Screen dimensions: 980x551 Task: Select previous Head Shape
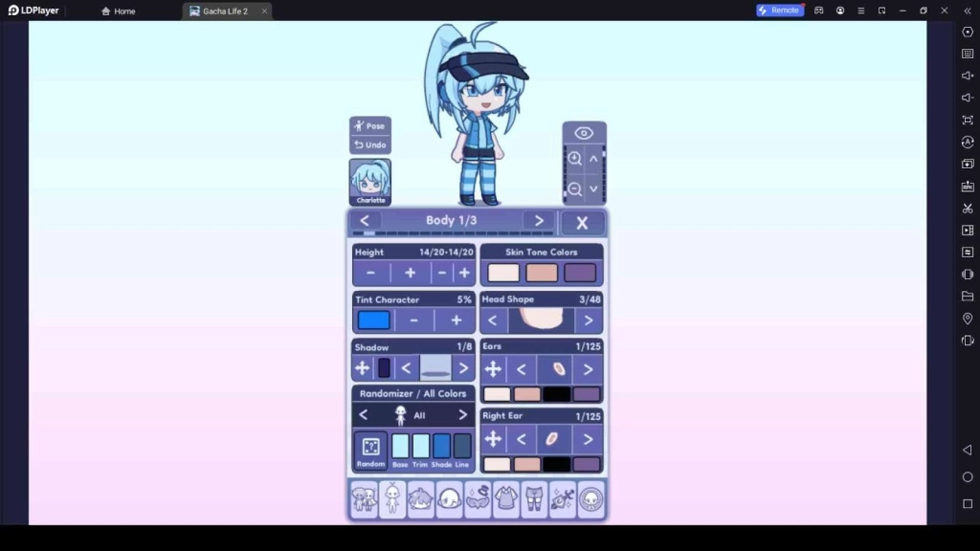(x=493, y=320)
